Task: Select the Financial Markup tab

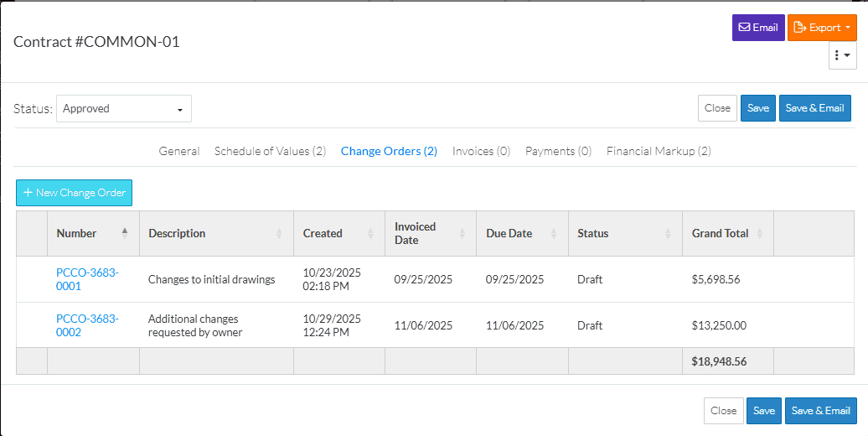Action: click(659, 151)
